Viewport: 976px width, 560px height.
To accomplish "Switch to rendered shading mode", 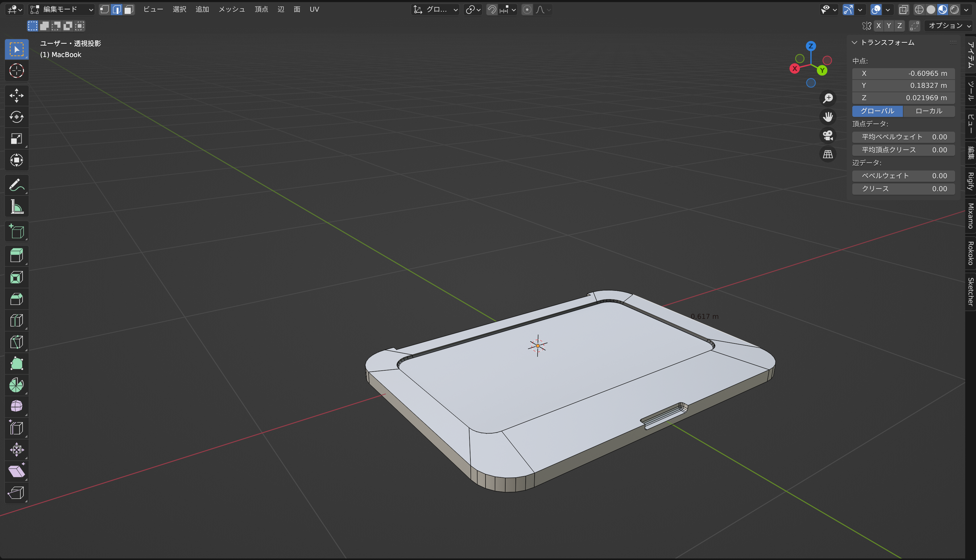I will pos(954,10).
